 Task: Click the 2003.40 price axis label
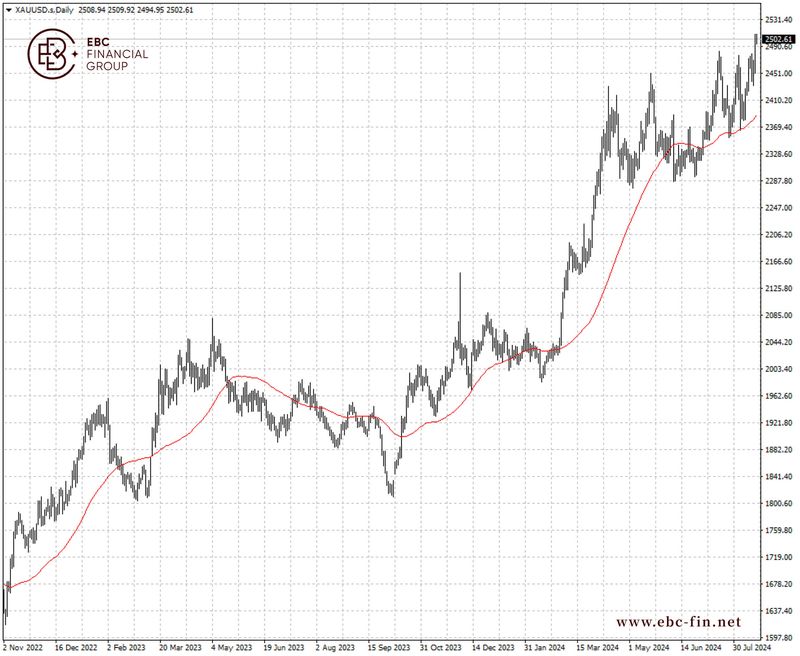coord(779,369)
